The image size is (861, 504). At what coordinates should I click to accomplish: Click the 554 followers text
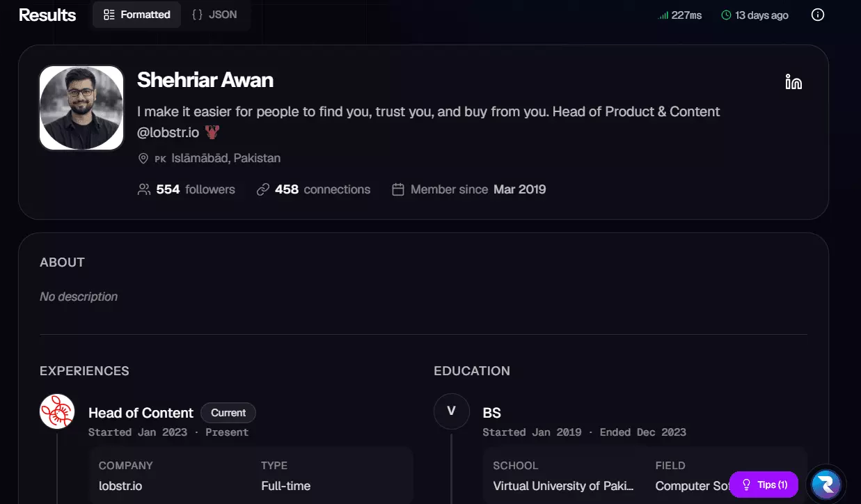196,189
